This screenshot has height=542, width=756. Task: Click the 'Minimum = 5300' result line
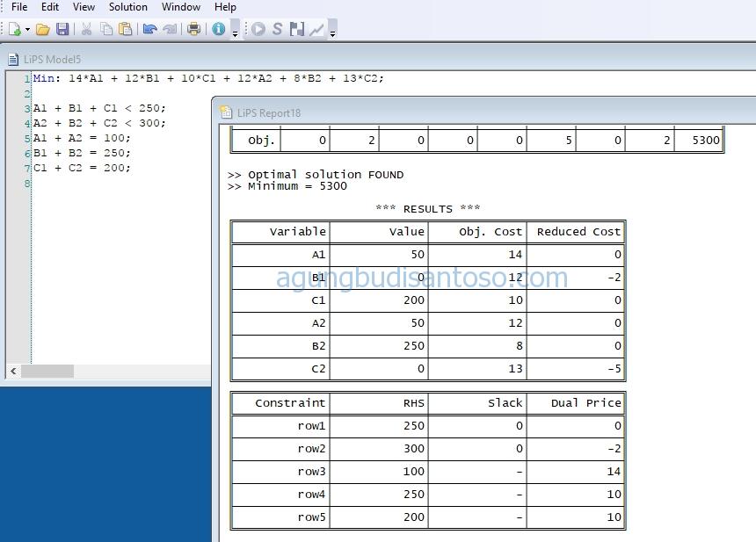[287, 186]
